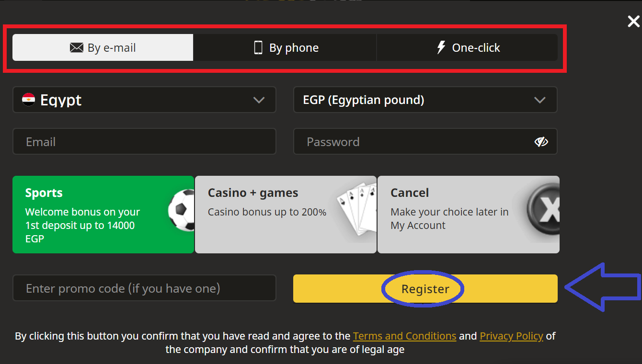Viewport: 642px width, 364px height.
Task: Click the promo code input field
Action: click(x=144, y=288)
